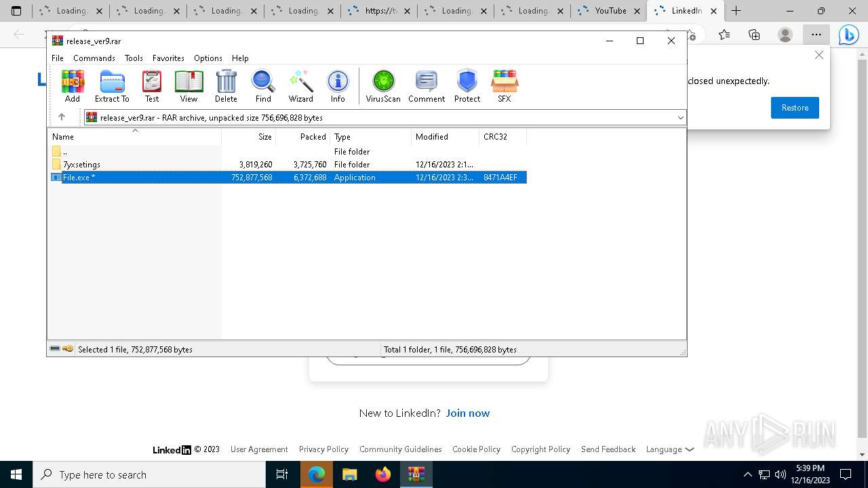Open the File menu
The height and width of the screenshot is (488, 868).
(x=58, y=58)
